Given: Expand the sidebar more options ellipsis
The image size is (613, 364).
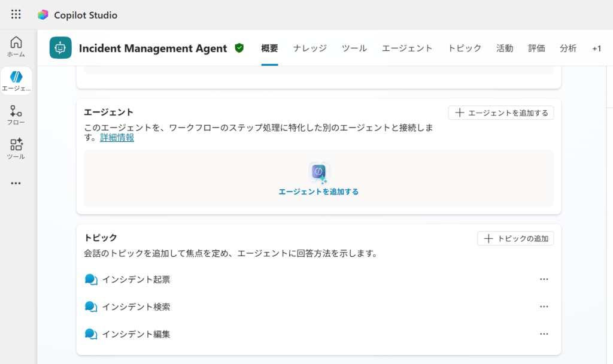Looking at the screenshot, I should pos(16,183).
